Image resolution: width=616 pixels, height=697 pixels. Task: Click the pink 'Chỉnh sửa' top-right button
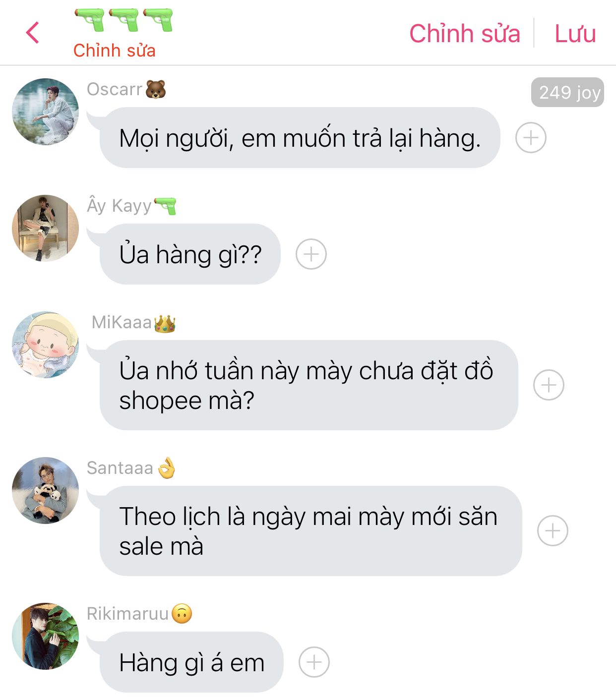[465, 34]
